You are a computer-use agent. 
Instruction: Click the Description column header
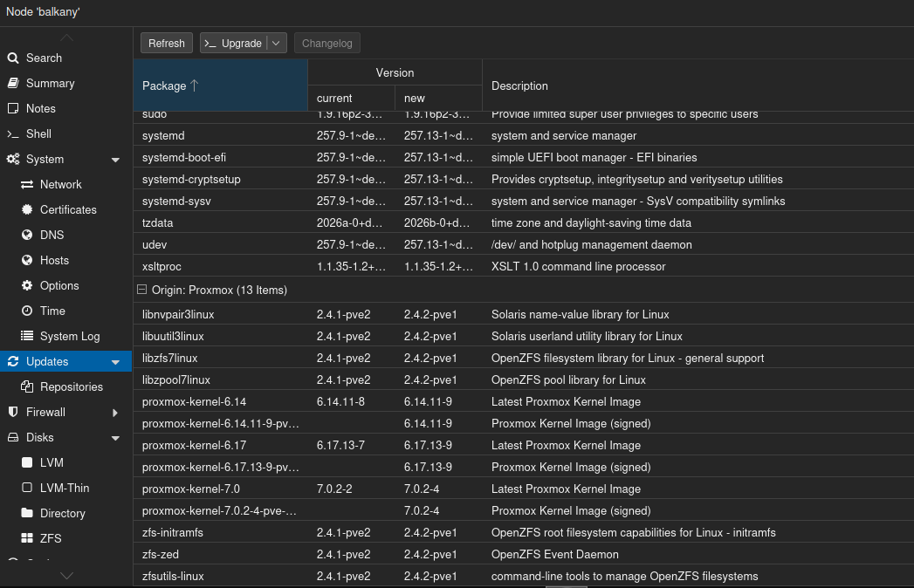(698, 85)
